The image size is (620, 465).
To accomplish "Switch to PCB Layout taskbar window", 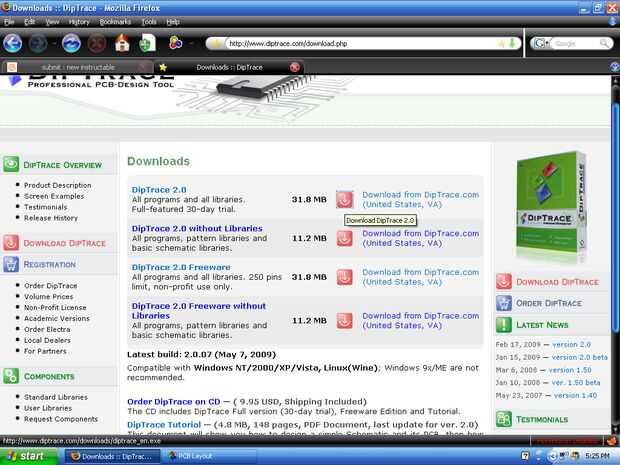I will 210,456.
